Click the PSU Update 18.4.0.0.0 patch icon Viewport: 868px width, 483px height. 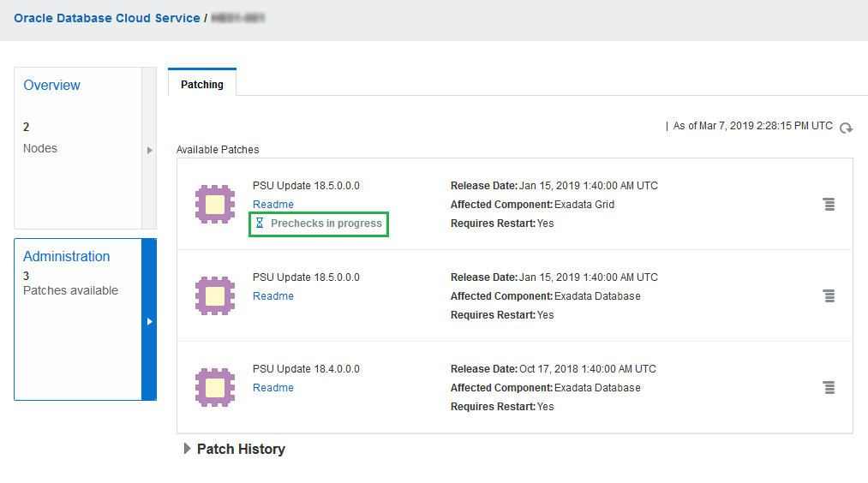(214, 387)
